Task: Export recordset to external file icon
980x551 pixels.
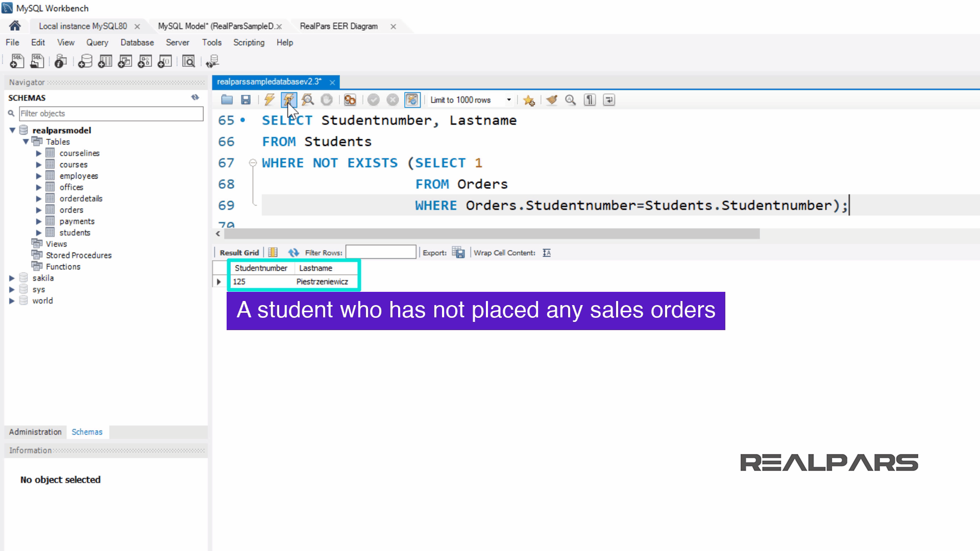Action: pyautogui.click(x=458, y=253)
